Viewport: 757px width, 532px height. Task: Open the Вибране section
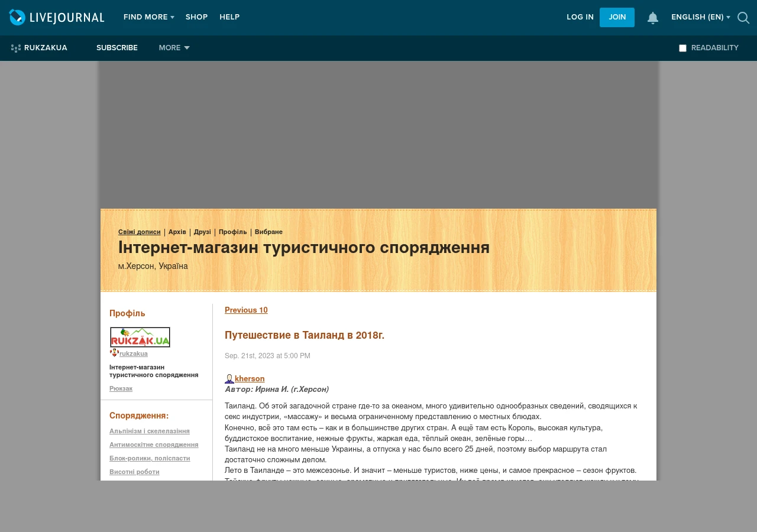[x=268, y=232]
